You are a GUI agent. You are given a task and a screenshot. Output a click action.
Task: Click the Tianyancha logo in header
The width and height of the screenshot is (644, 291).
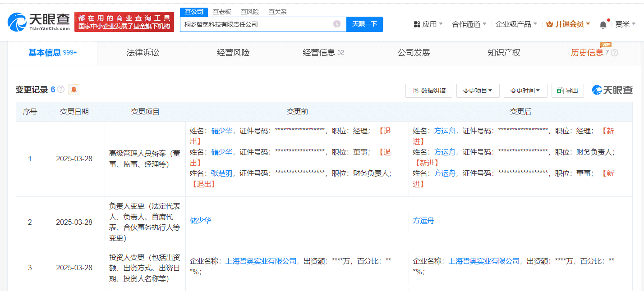pos(39,21)
